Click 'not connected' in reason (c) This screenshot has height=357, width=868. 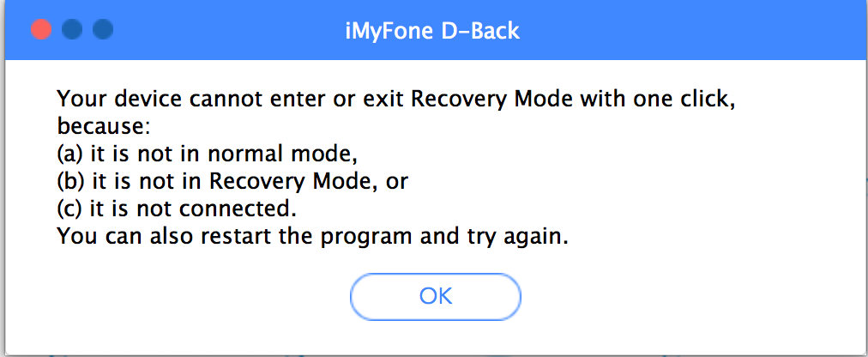coord(234,210)
